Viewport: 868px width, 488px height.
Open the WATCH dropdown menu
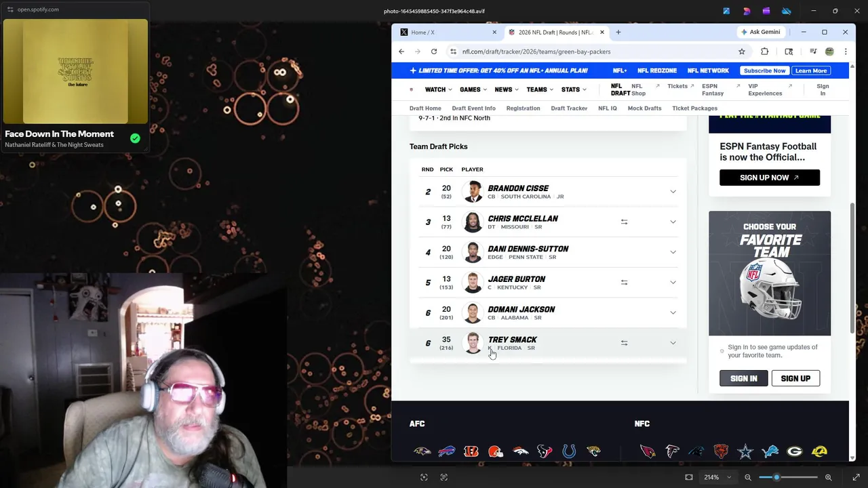coord(438,89)
